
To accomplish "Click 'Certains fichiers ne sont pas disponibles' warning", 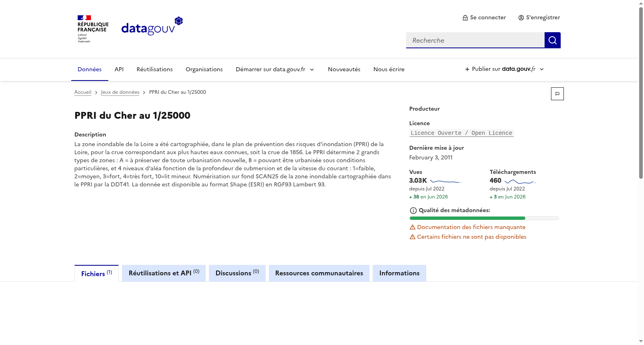I will [x=468, y=237].
